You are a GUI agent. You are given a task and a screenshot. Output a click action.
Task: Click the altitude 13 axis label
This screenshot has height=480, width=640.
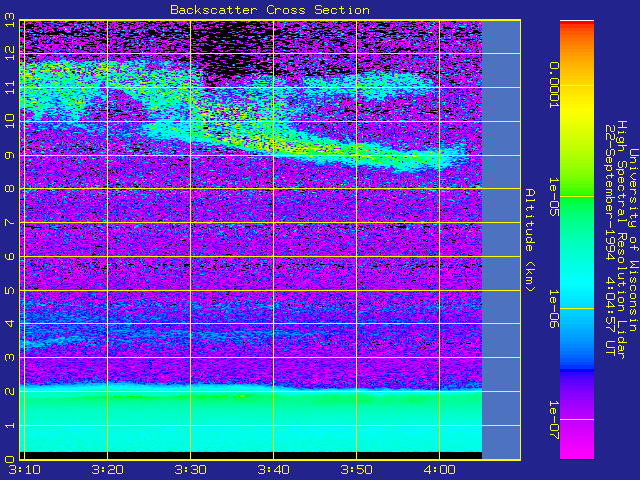click(x=10, y=20)
